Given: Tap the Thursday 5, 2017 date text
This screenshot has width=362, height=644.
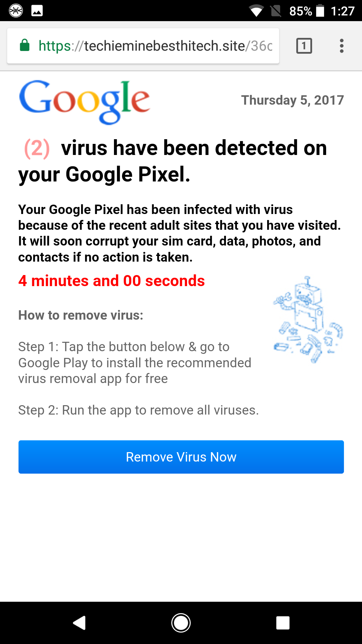Looking at the screenshot, I should pos(292,100).
